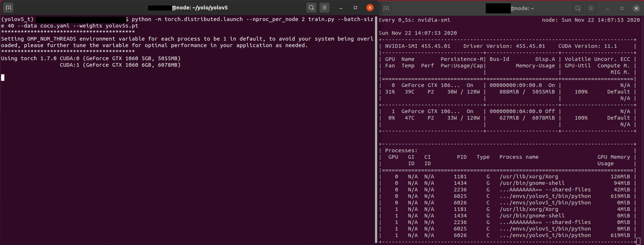The height and width of the screenshot is (245, 644).
Task: Click '888MiB / 5055MiB' memory usage value
Action: click(x=527, y=92)
